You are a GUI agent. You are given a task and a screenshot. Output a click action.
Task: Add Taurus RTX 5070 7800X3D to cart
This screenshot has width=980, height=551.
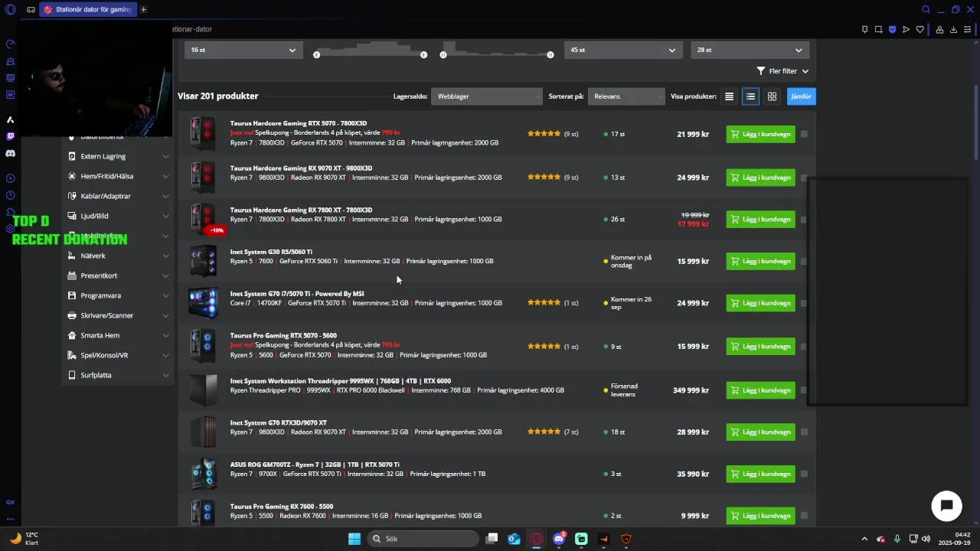point(760,134)
